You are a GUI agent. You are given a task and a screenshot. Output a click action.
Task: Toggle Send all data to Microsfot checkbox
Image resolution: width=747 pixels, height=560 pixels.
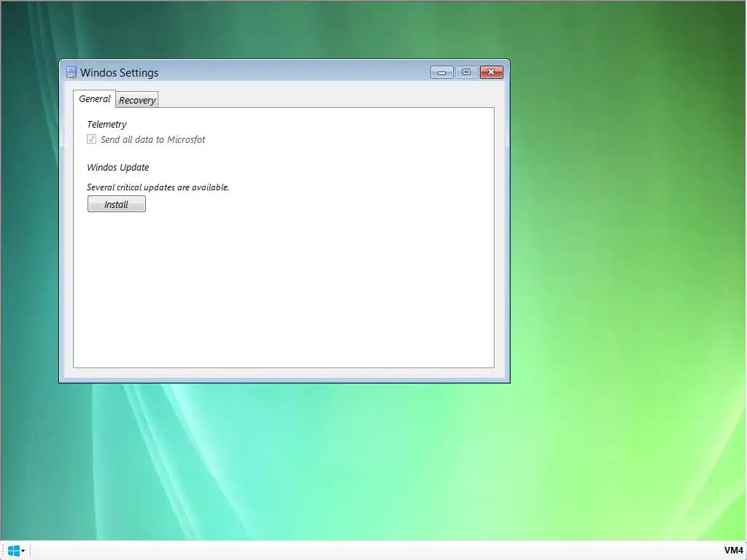pos(91,139)
